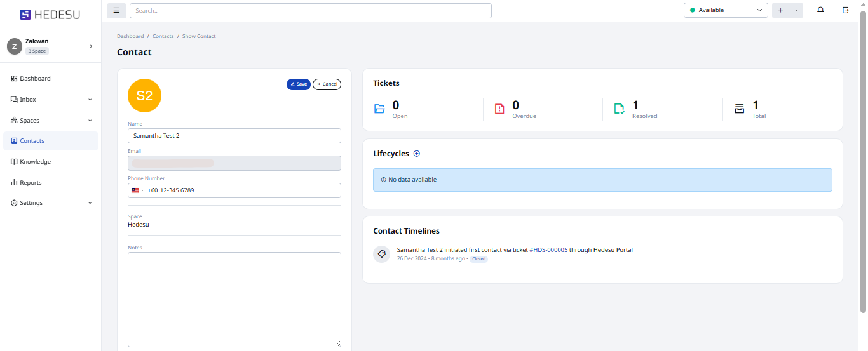Click the notification bell icon
The width and height of the screenshot is (868, 351).
pos(820,10)
